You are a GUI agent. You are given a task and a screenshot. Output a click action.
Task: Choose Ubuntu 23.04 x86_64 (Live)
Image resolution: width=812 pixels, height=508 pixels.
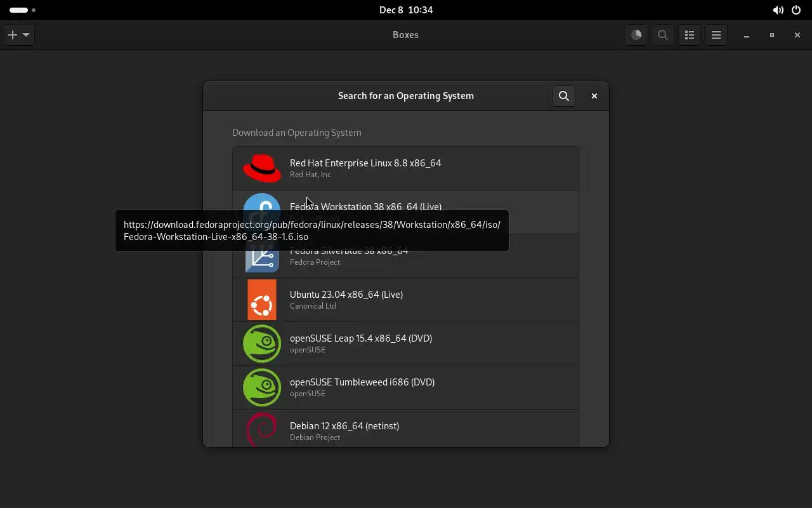pyautogui.click(x=405, y=300)
